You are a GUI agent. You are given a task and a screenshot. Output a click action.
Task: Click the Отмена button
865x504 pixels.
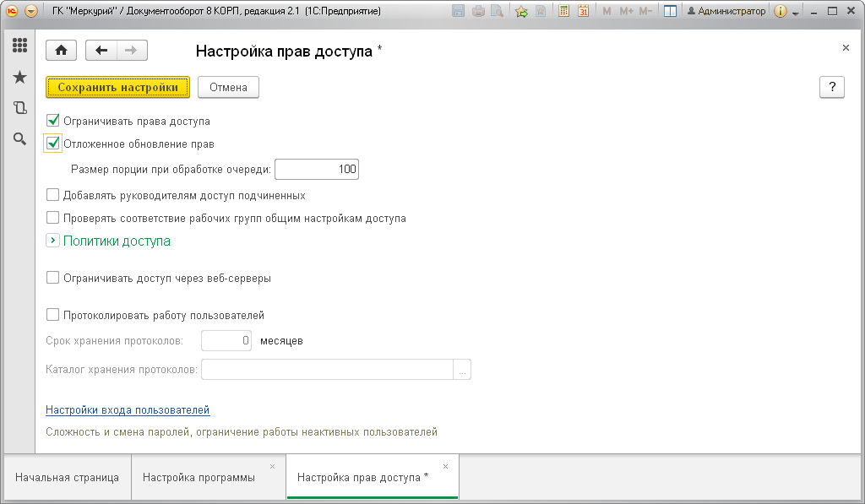coord(228,87)
